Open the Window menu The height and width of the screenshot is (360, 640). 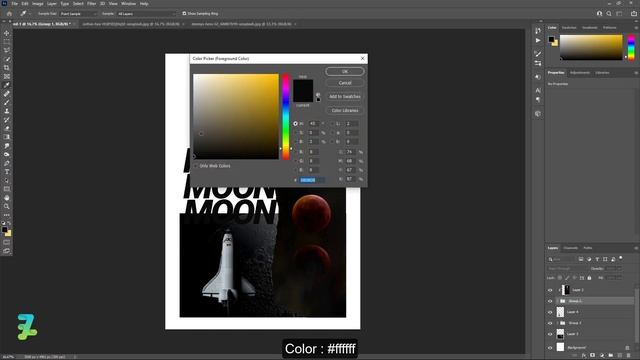(129, 4)
